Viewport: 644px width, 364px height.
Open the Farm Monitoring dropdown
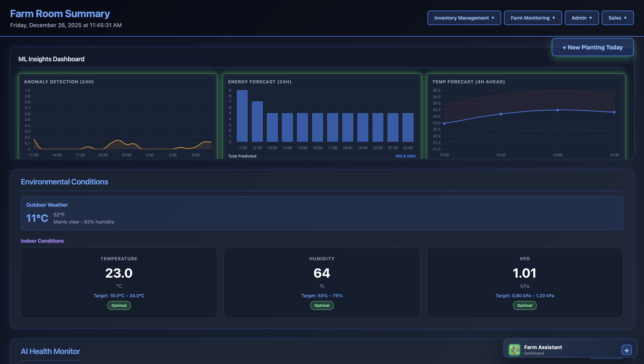click(x=533, y=18)
